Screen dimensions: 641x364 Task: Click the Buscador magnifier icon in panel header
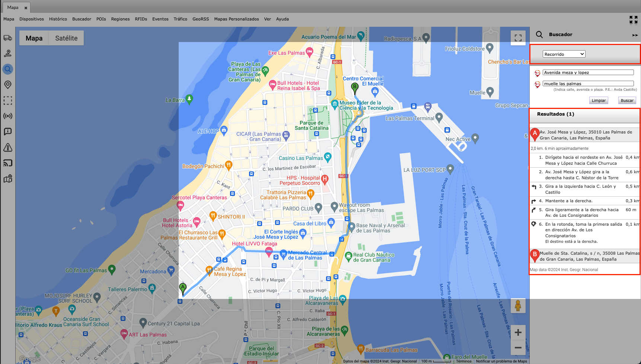point(539,35)
